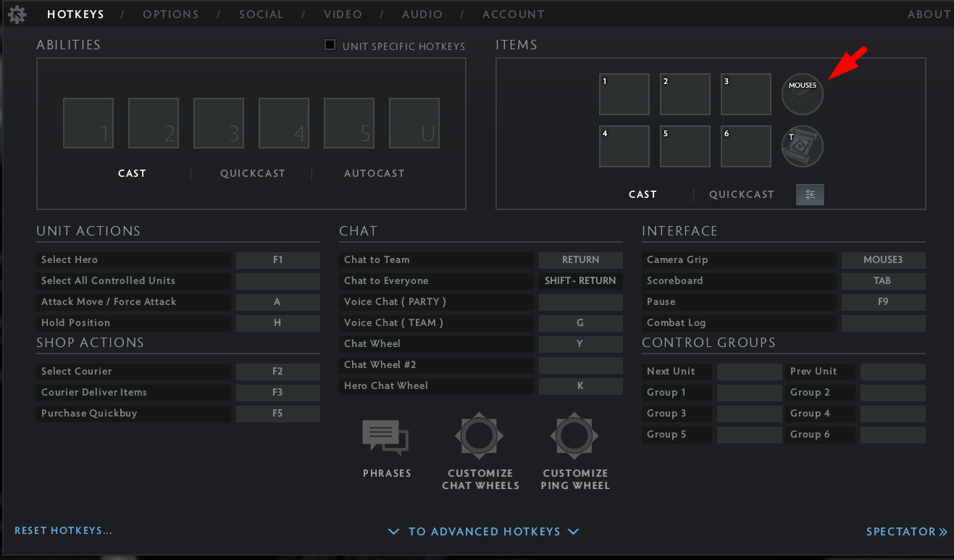Image resolution: width=954 pixels, height=560 pixels.
Task: Click ability slot bound to 3
Action: [219, 123]
